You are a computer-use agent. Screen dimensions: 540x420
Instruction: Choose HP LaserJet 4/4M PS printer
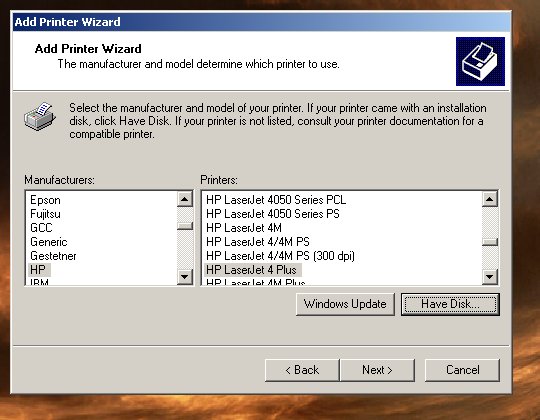(258, 242)
